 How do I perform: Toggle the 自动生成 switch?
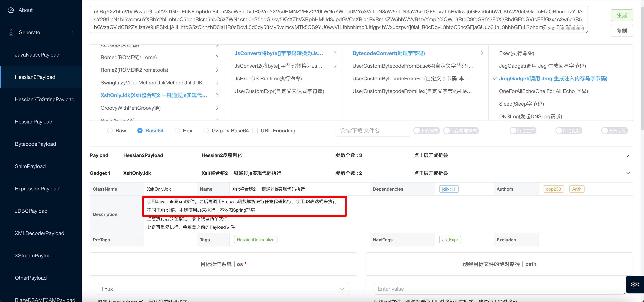[523, 131]
